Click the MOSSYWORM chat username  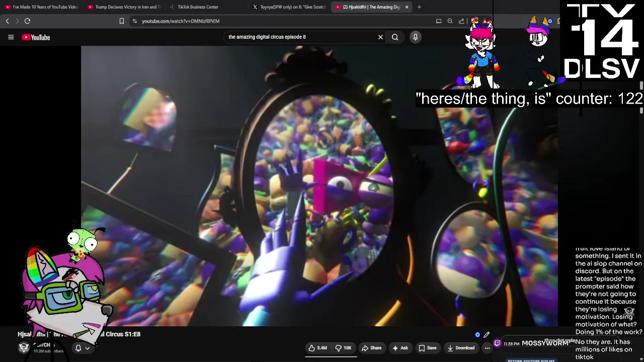tap(545, 343)
